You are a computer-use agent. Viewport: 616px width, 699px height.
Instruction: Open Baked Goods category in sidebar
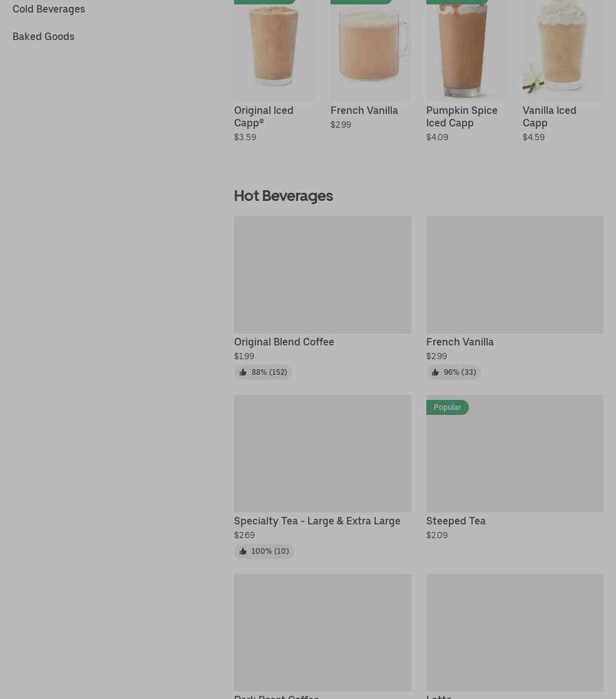43,36
